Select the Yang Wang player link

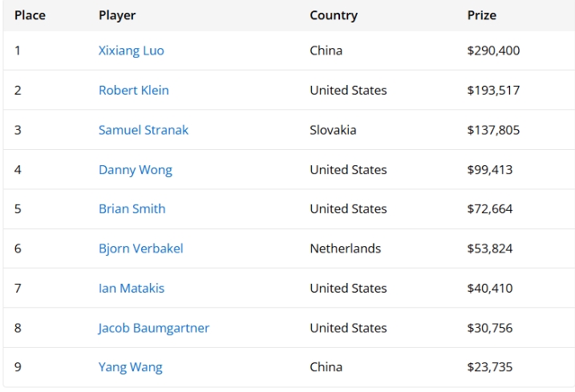[x=130, y=367]
